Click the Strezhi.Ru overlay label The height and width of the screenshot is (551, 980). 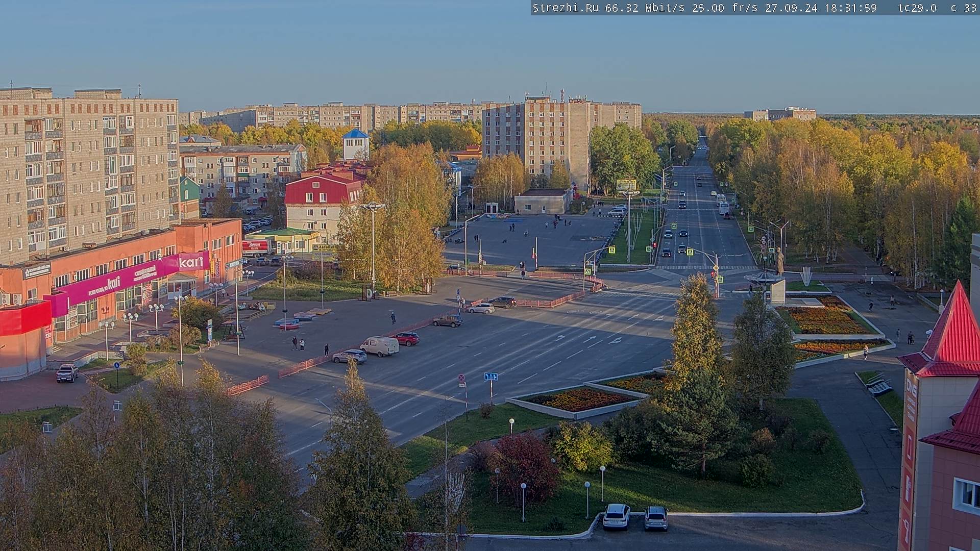pos(566,8)
